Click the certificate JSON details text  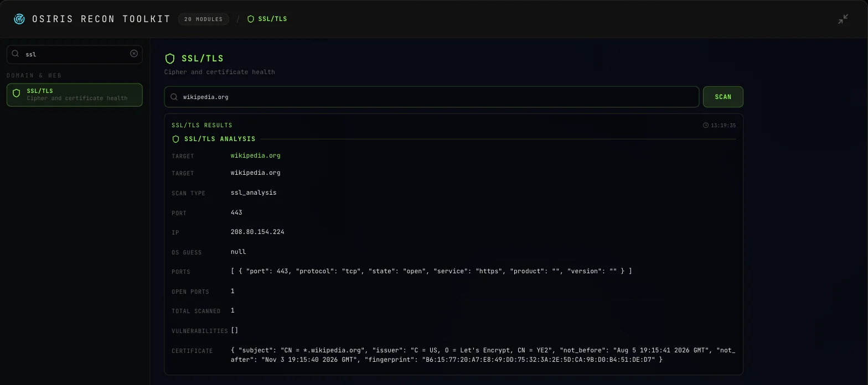pyautogui.click(x=483, y=355)
